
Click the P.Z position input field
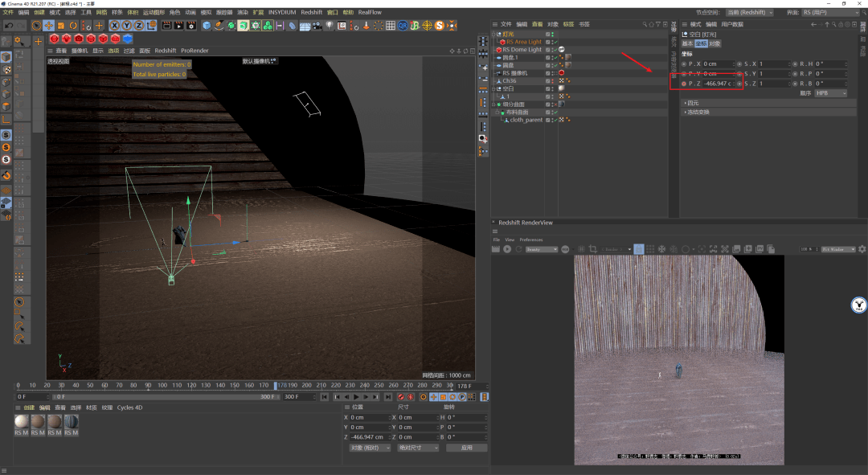point(718,84)
